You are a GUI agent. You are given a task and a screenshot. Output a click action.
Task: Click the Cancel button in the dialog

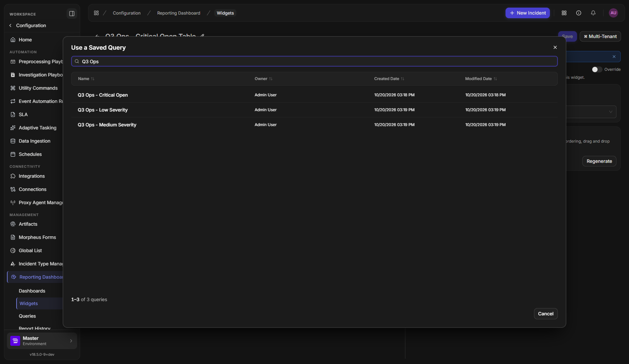(x=546, y=314)
